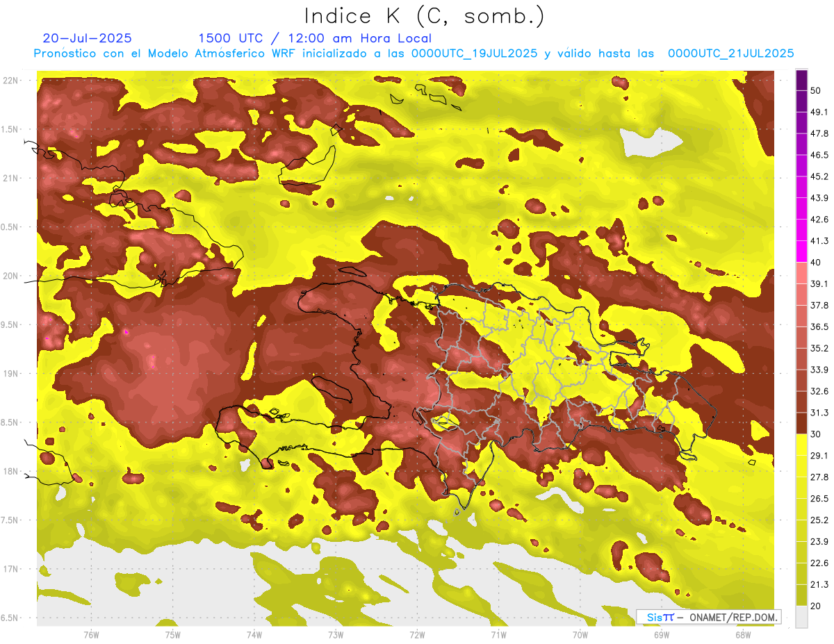Click the colorbar label '31.3'
This screenshot has width=834, height=644.
coord(819,413)
